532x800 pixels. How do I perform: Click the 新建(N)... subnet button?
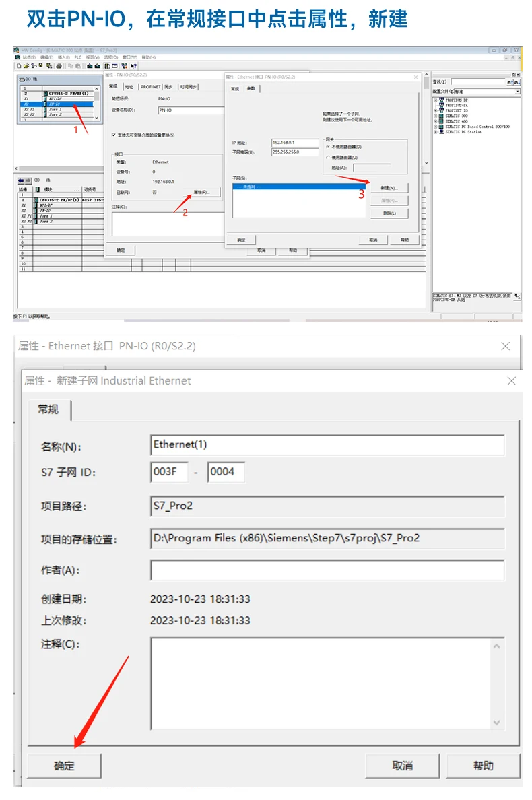[389, 188]
